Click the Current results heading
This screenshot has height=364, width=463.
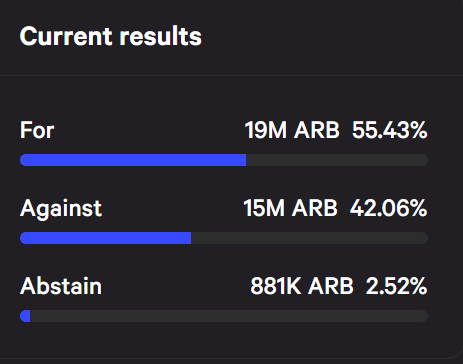pos(111,36)
